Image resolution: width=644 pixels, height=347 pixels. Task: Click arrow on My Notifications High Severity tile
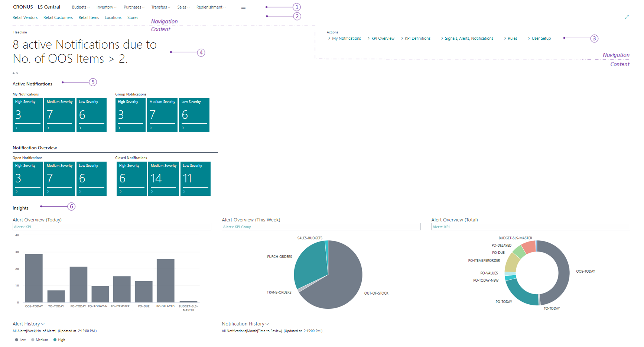[x=17, y=128]
